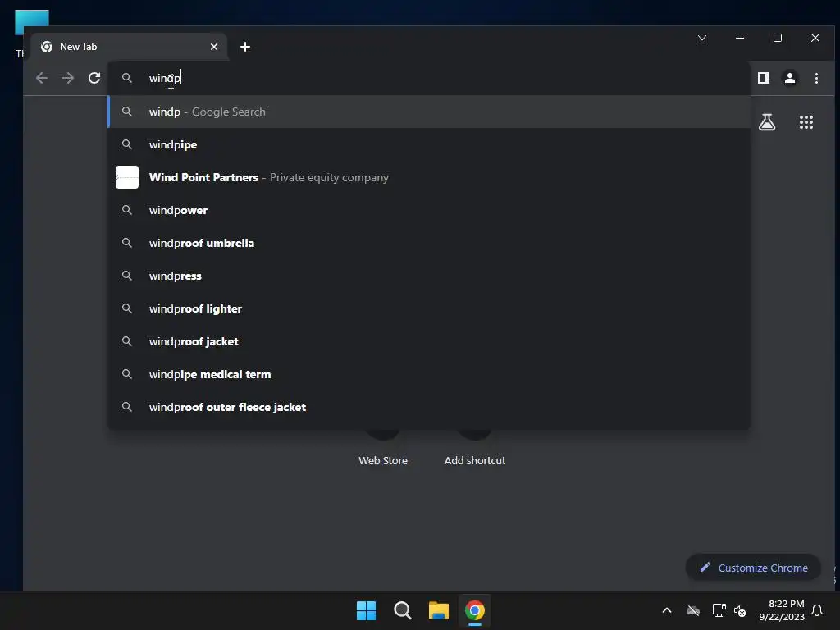Choose the 'windproof lighter' suggestion
840x630 pixels.
click(428, 308)
